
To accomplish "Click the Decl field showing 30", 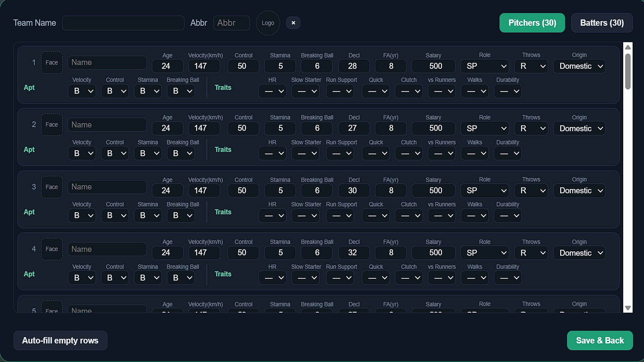I will 354,190.
